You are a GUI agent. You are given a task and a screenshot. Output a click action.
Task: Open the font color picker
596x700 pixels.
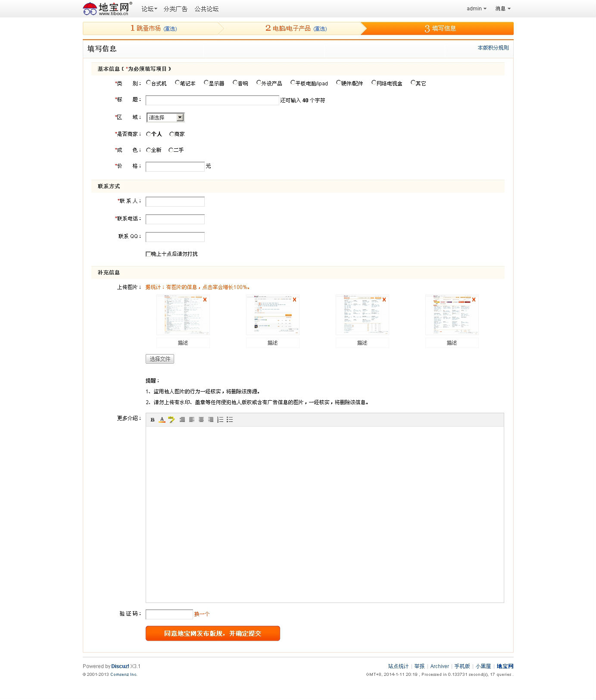click(162, 420)
